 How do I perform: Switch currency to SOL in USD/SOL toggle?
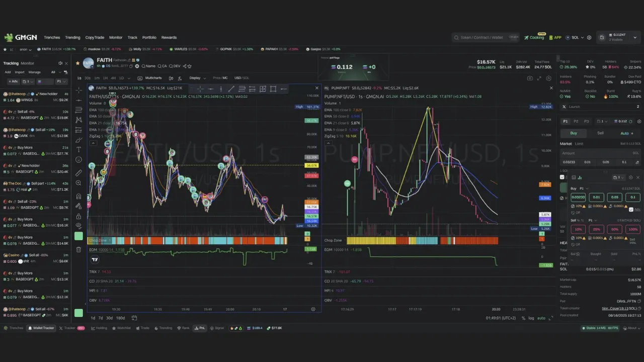247,78
